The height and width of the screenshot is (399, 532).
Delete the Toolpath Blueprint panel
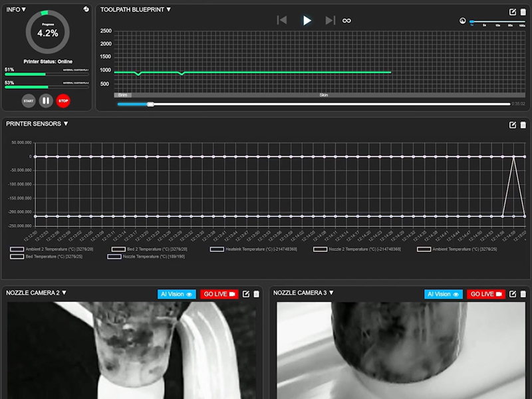click(523, 12)
